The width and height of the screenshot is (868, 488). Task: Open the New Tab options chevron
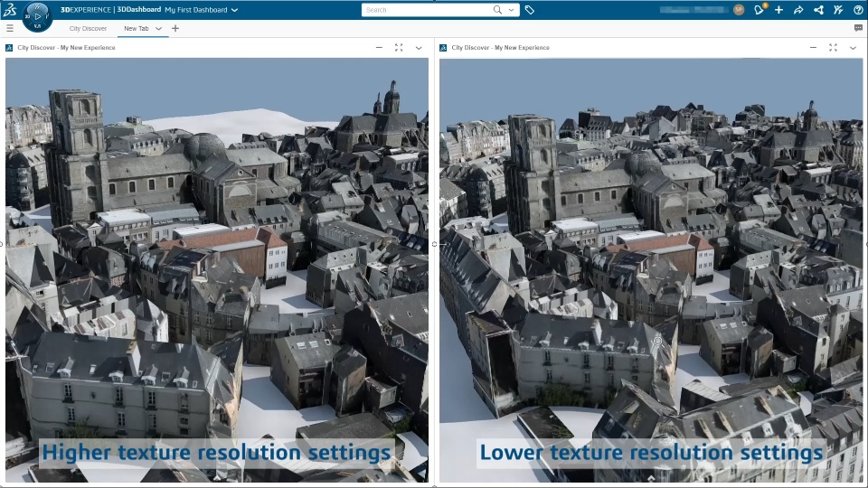pyautogui.click(x=158, y=28)
